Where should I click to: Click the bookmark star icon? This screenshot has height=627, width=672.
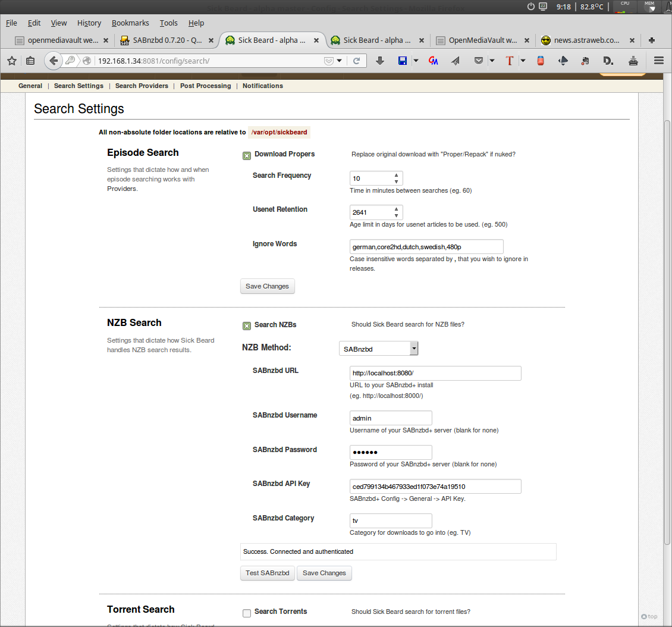pyautogui.click(x=12, y=61)
